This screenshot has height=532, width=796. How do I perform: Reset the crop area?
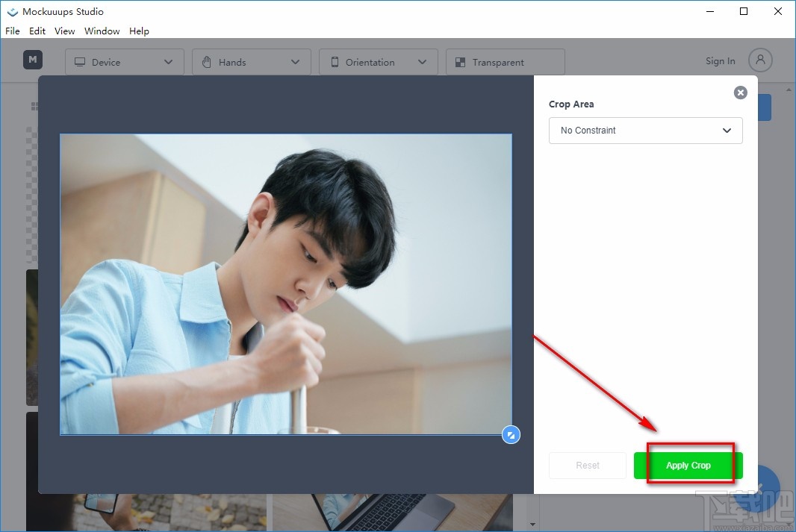[588, 465]
